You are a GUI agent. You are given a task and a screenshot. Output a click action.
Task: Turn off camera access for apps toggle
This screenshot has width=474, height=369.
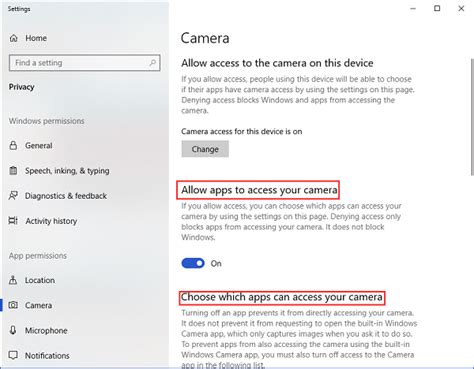(193, 263)
